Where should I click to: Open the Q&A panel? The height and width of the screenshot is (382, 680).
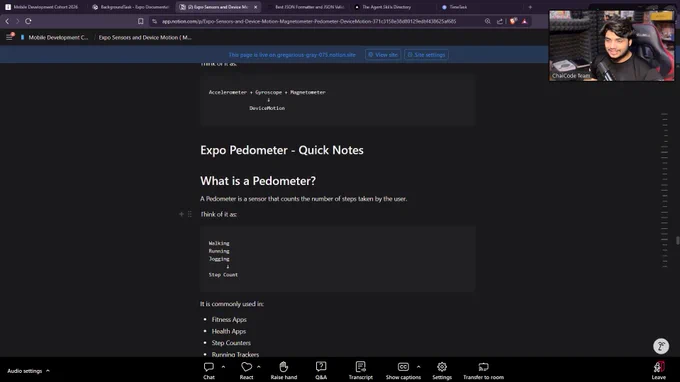321,371
